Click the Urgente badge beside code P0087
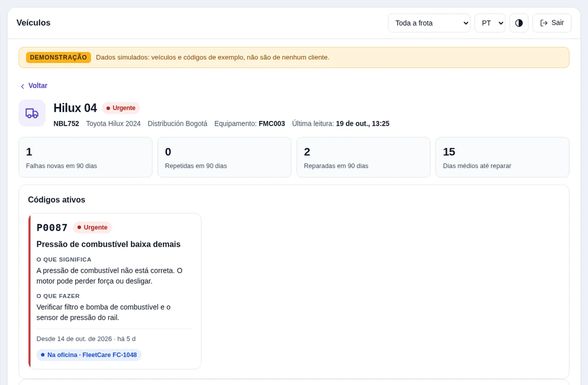The width and height of the screenshot is (588, 385). [x=92, y=227]
